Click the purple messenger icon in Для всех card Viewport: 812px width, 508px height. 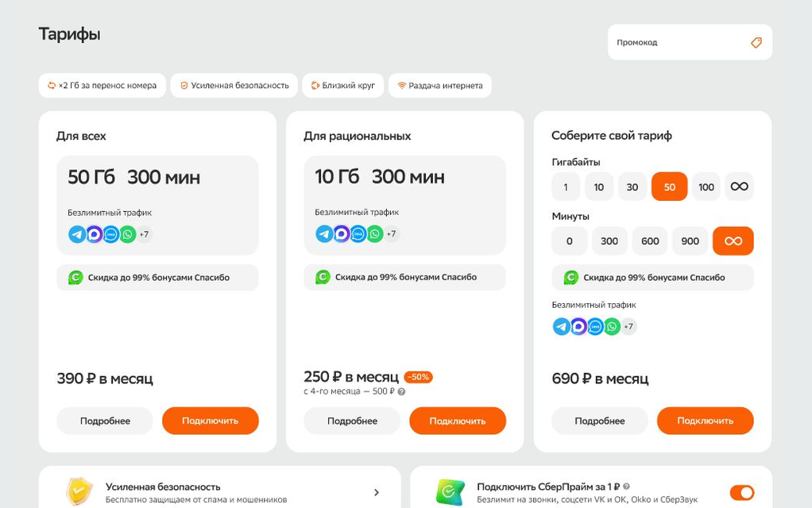click(x=95, y=234)
